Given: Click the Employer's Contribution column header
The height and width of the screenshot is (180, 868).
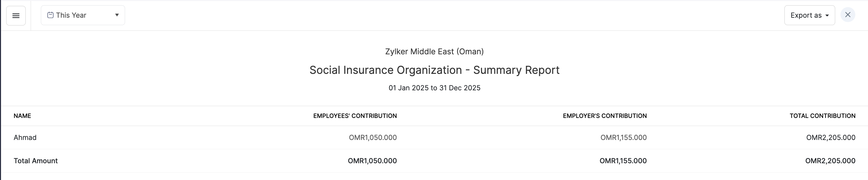Looking at the screenshot, I should [x=605, y=116].
